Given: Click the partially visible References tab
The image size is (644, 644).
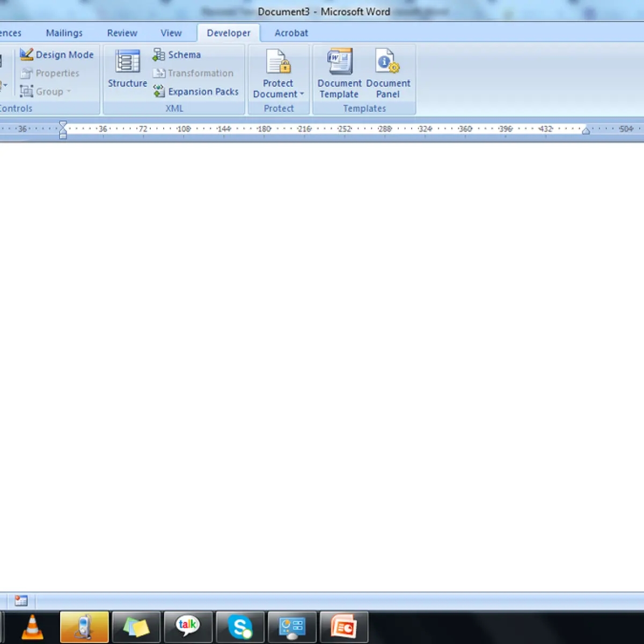Looking at the screenshot, I should pyautogui.click(x=11, y=33).
